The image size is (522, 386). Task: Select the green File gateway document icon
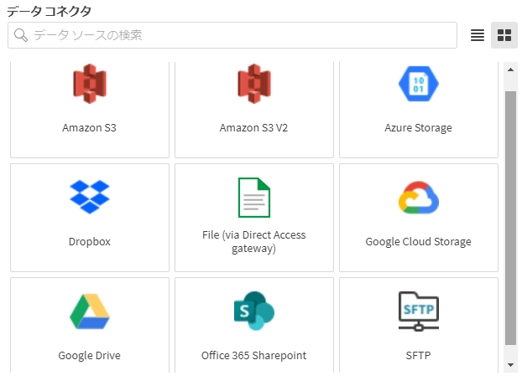254,197
